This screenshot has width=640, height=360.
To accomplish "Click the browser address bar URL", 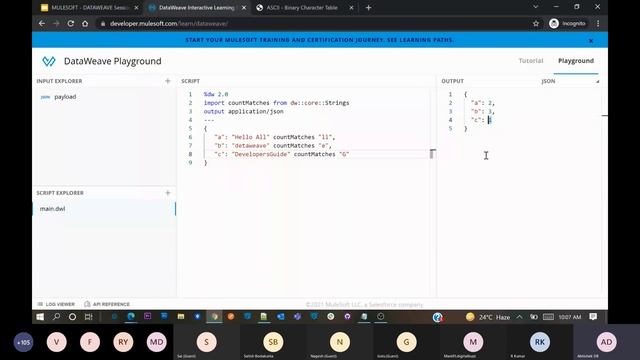I will tap(169, 24).
